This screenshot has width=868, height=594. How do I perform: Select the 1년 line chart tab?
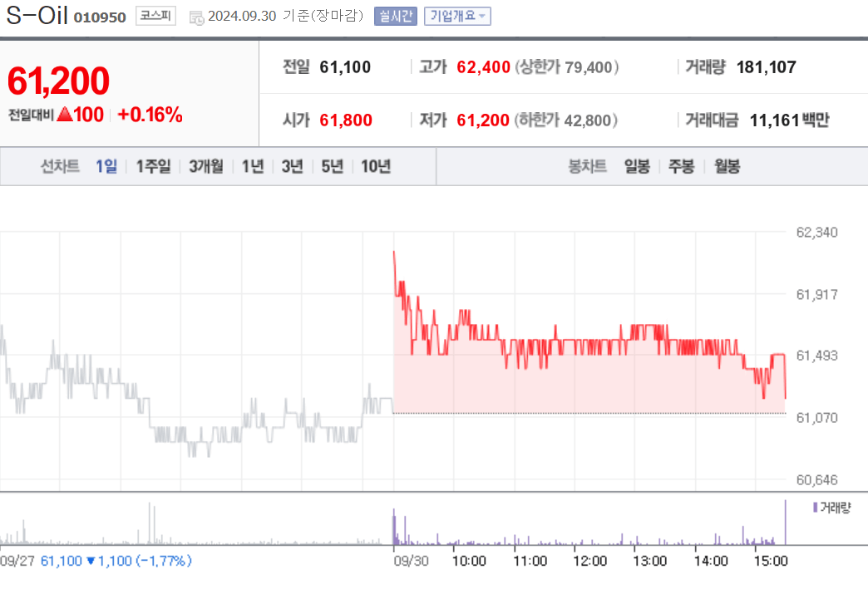253,166
